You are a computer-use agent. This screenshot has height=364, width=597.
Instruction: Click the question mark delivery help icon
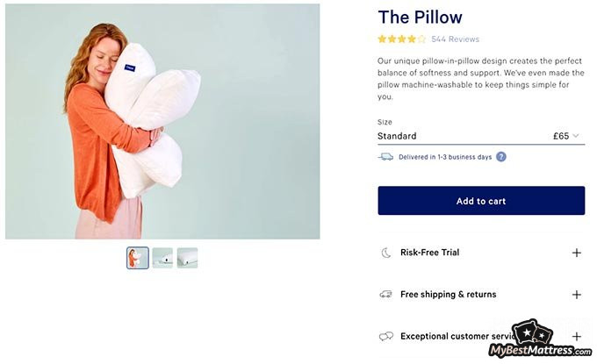click(501, 157)
